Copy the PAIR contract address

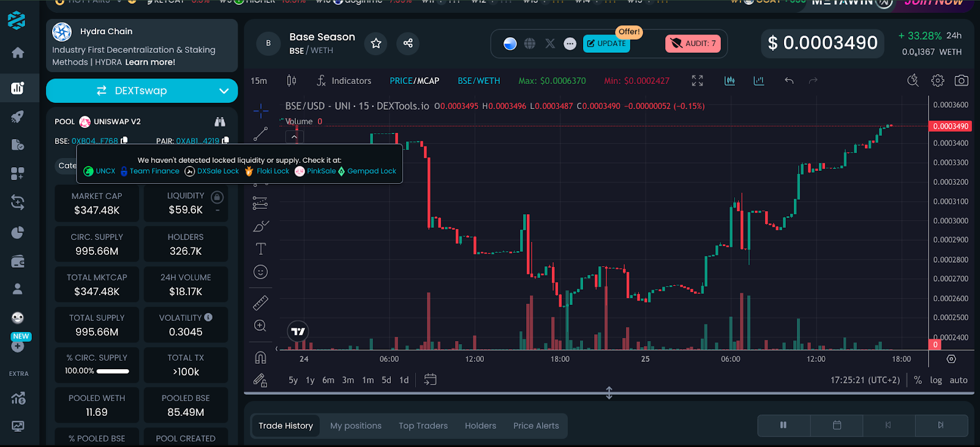coord(225,140)
